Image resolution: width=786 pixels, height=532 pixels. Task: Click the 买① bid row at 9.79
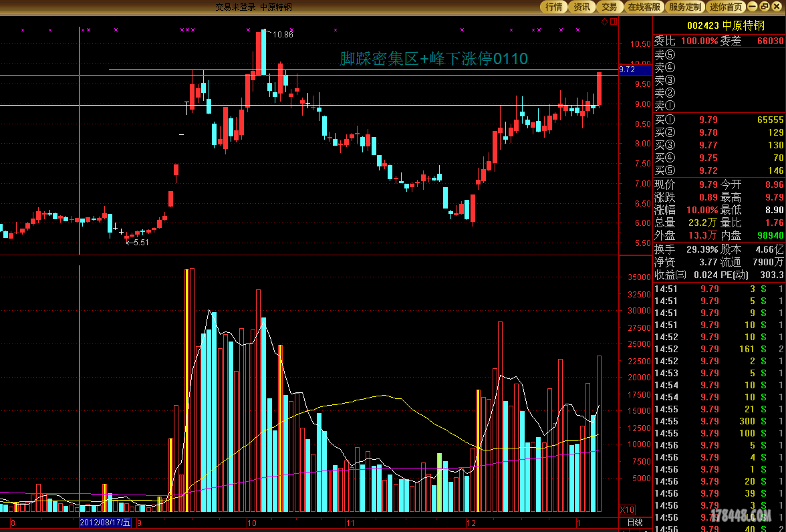tap(718, 120)
